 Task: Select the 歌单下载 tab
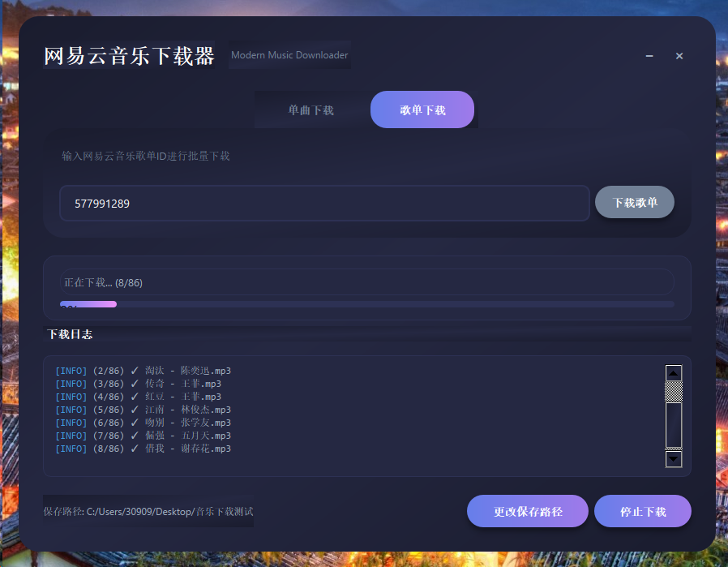click(x=422, y=110)
